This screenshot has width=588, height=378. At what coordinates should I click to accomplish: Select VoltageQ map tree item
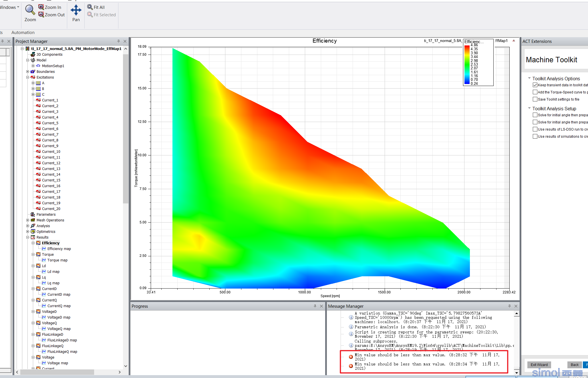pos(59,329)
